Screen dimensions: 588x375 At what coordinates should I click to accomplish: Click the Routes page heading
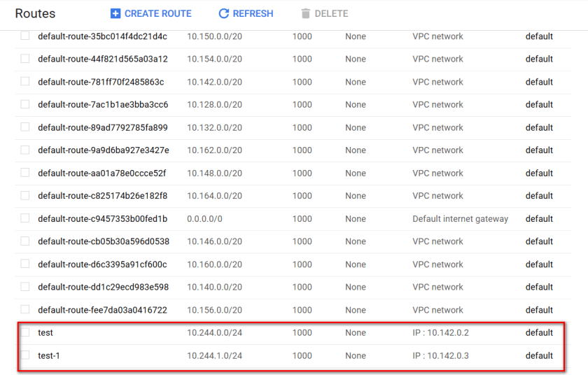point(35,14)
